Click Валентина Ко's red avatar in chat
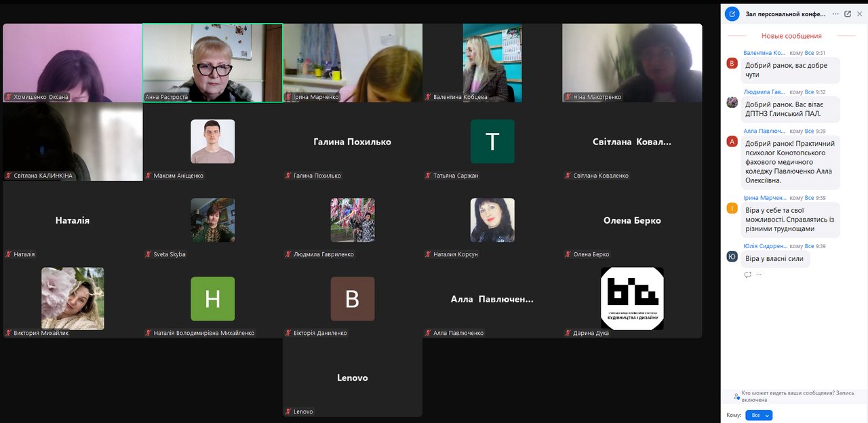Screen dimensions: 868x423 click(x=732, y=63)
